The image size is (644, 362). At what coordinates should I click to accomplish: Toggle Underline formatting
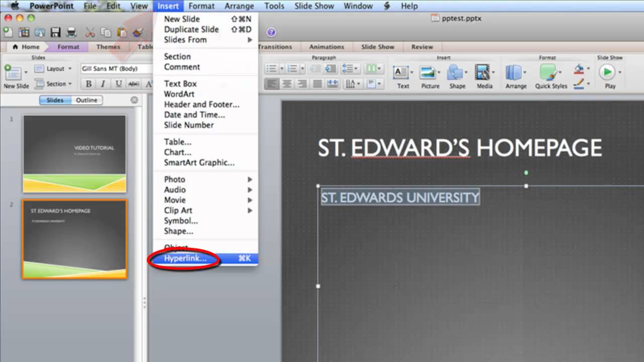(x=118, y=84)
